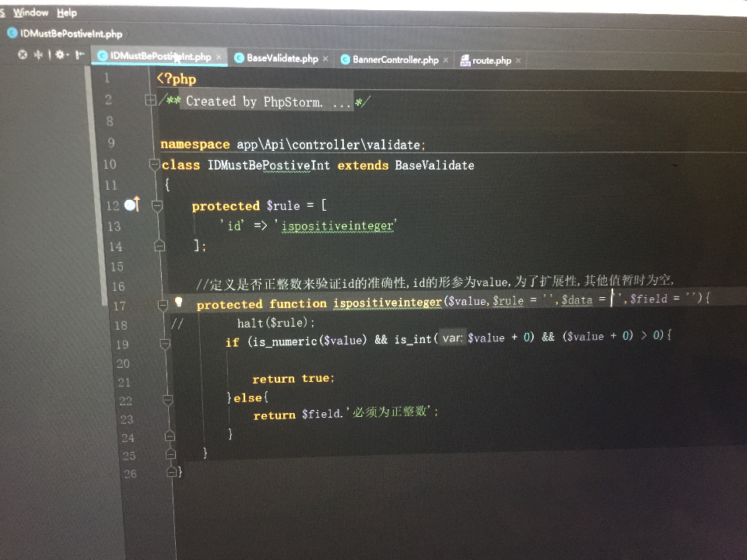Click the halt($rule) commented line
Screen dimensions: 747x560
coord(276,323)
